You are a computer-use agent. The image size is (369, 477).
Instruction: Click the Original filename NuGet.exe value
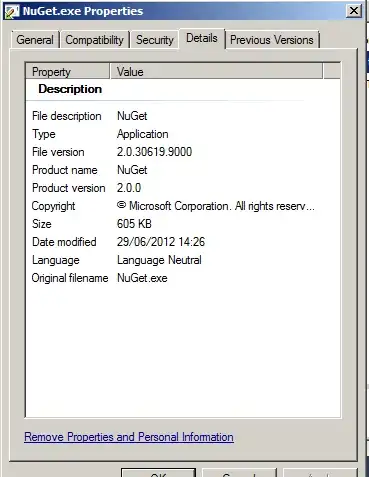(x=142, y=278)
